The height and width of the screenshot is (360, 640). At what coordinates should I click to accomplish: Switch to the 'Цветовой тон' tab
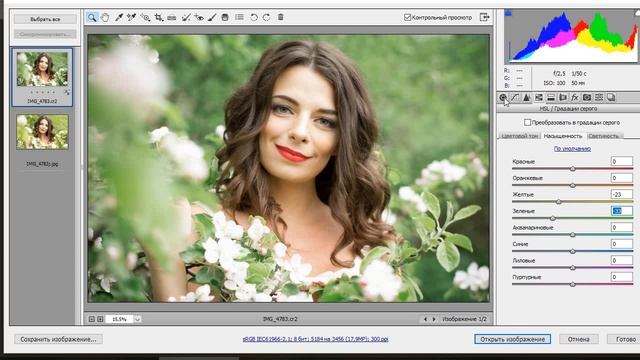coord(519,136)
